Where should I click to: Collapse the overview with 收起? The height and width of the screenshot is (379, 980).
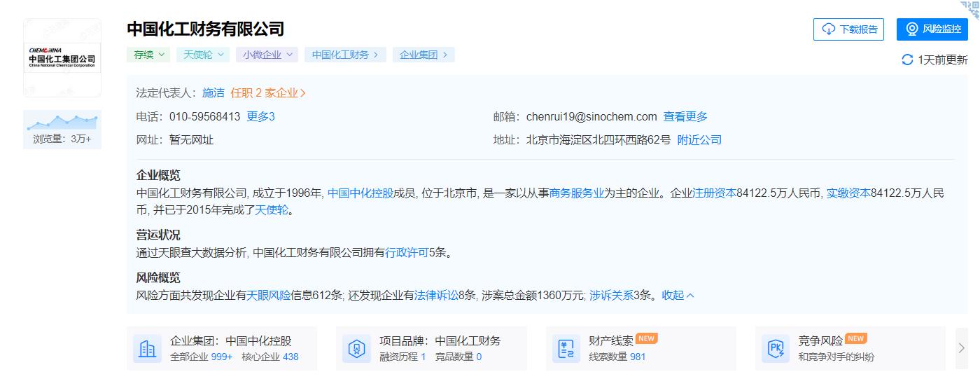[x=678, y=296]
